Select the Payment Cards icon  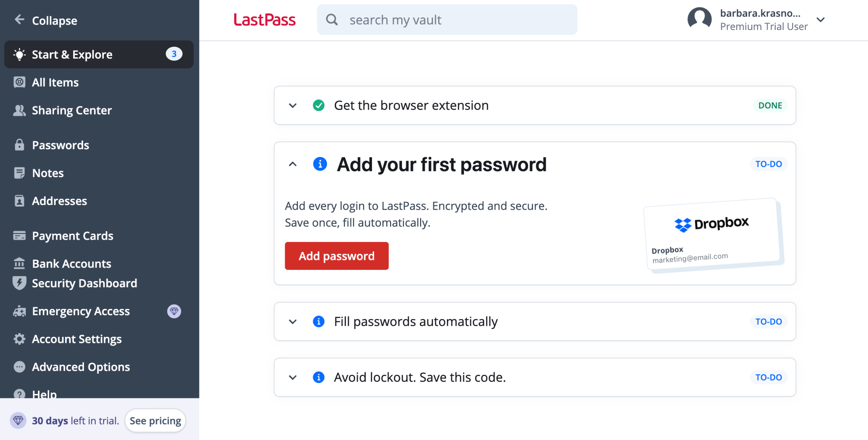(19, 235)
